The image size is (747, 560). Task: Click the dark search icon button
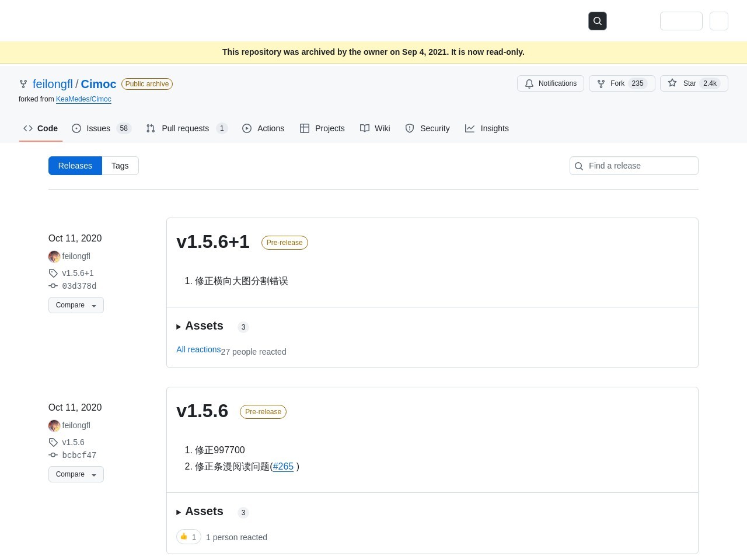coord(598,21)
